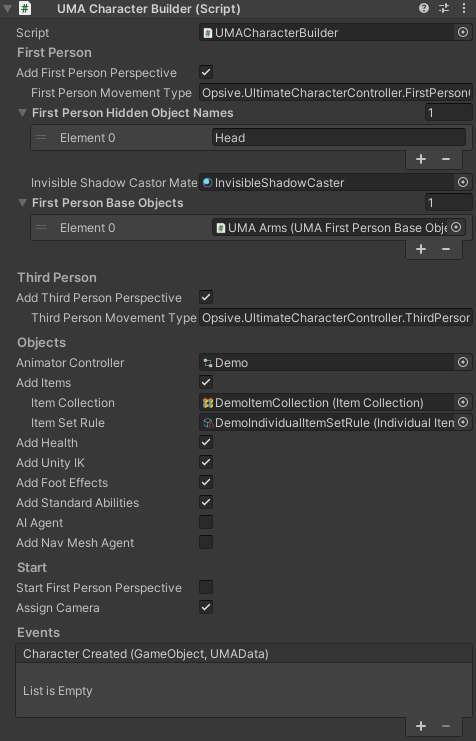
Task: Remove element from First Person Base Objects list
Action: pyautogui.click(x=446, y=249)
